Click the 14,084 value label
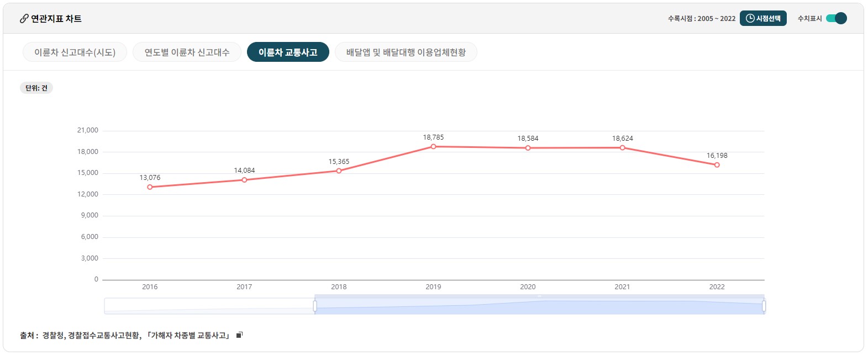 pyautogui.click(x=244, y=171)
